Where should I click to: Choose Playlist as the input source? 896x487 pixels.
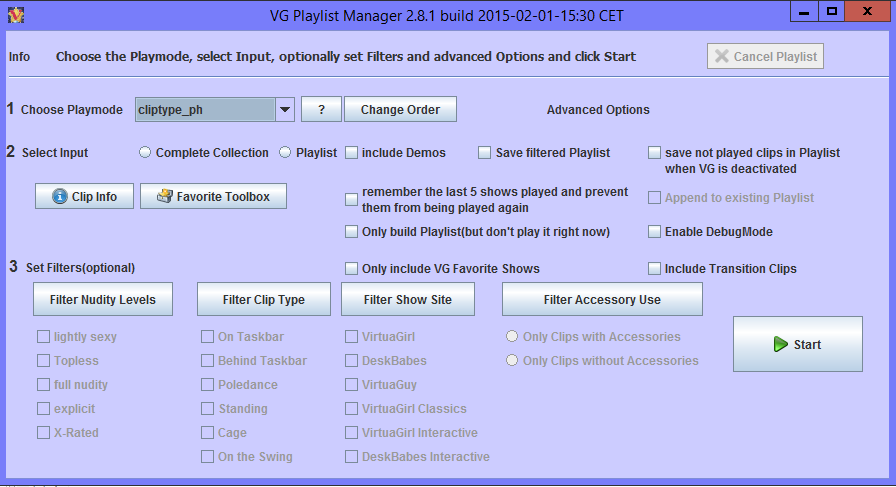[x=285, y=153]
